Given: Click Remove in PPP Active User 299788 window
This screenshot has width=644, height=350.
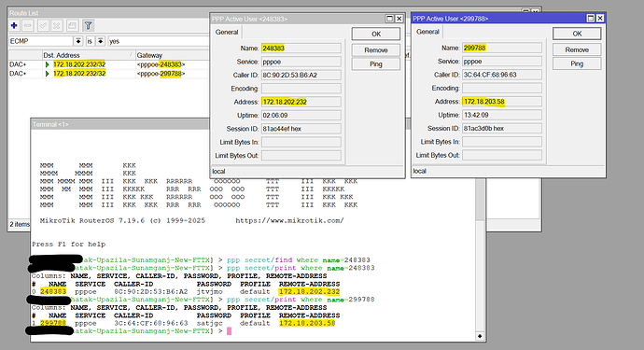Looking at the screenshot, I should click(x=577, y=49).
